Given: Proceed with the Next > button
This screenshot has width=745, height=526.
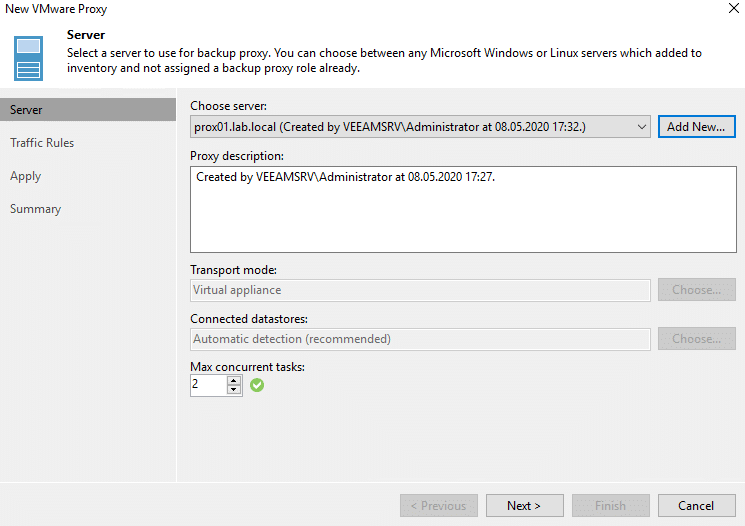Looking at the screenshot, I should click(x=525, y=506).
